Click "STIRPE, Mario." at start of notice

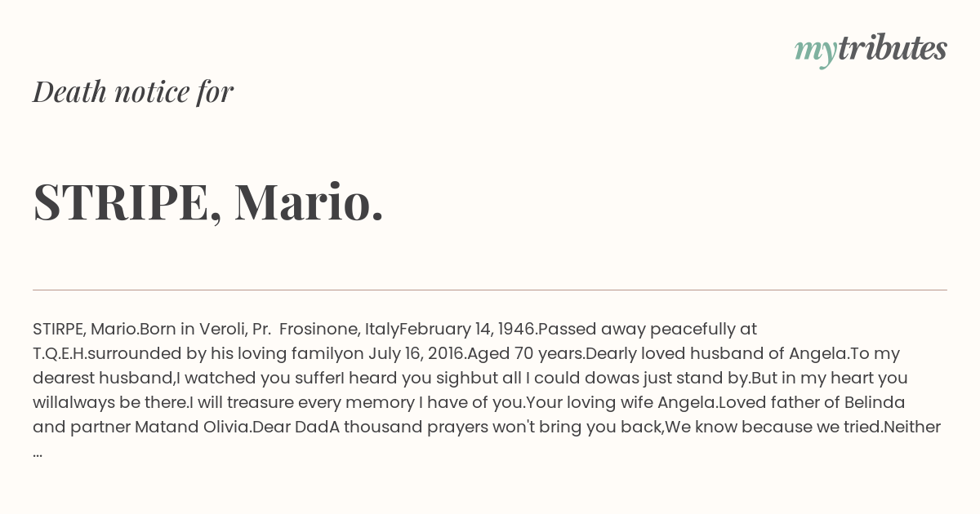point(86,329)
